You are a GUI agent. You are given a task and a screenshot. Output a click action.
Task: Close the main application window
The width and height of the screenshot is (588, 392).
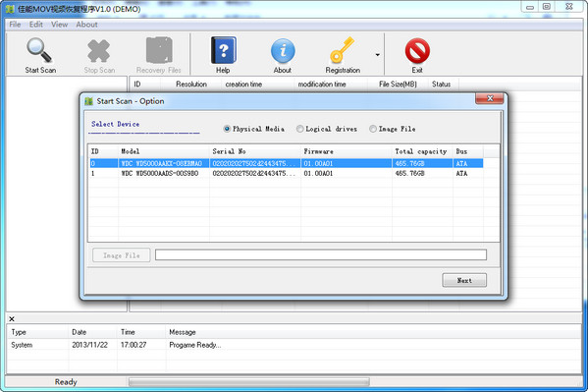(x=569, y=7)
